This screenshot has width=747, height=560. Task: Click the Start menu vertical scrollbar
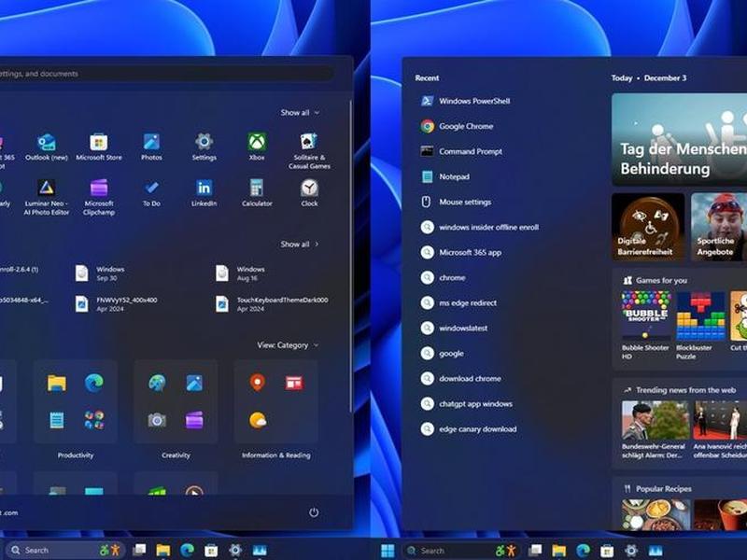click(351, 255)
